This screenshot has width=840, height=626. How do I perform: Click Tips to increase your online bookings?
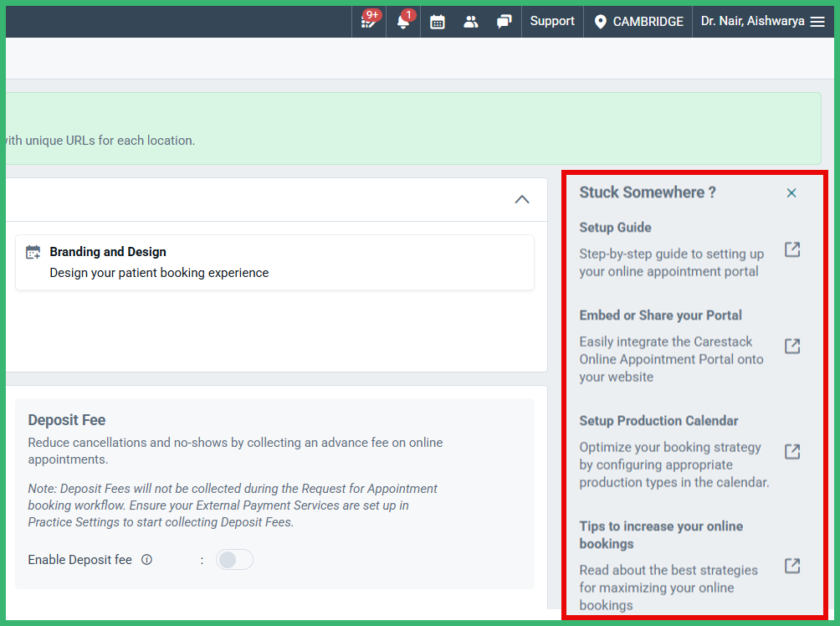point(661,535)
